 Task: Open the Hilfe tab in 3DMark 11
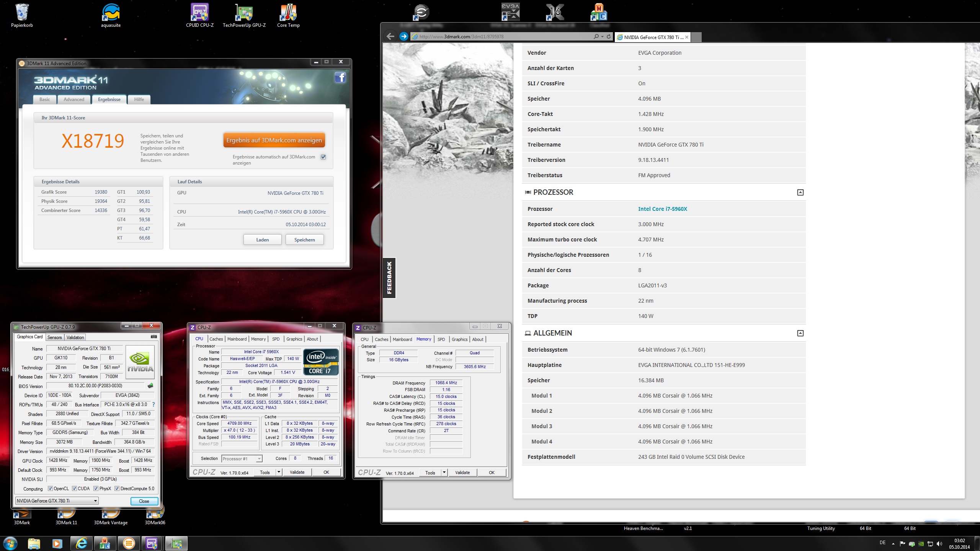[x=139, y=99]
